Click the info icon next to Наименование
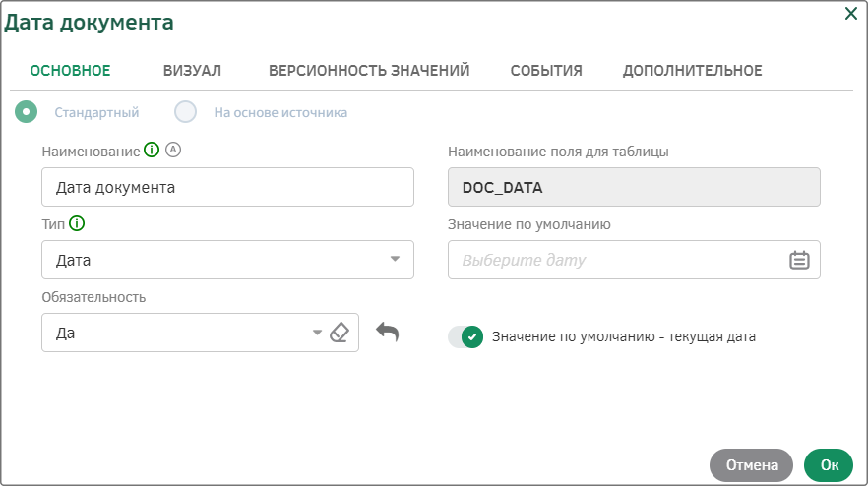Image resolution: width=868 pixels, height=486 pixels. pyautogui.click(x=152, y=150)
